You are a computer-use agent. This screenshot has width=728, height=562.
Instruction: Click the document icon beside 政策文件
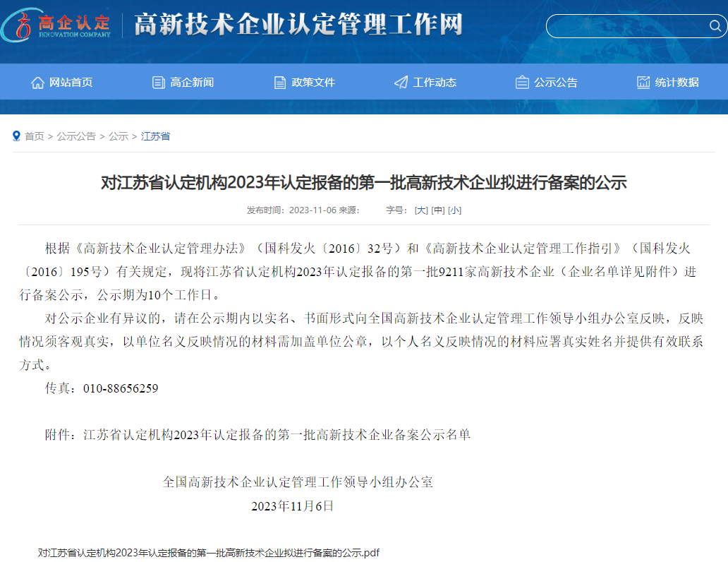point(280,83)
